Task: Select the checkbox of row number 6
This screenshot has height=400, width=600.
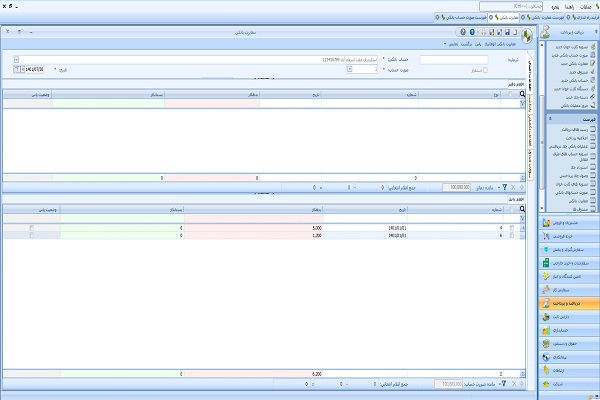Action: point(512,235)
